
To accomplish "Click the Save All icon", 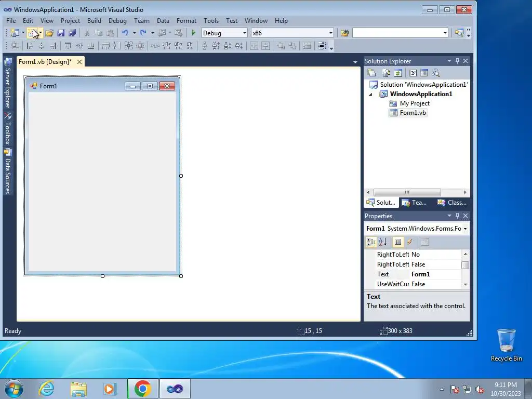I will [72, 33].
